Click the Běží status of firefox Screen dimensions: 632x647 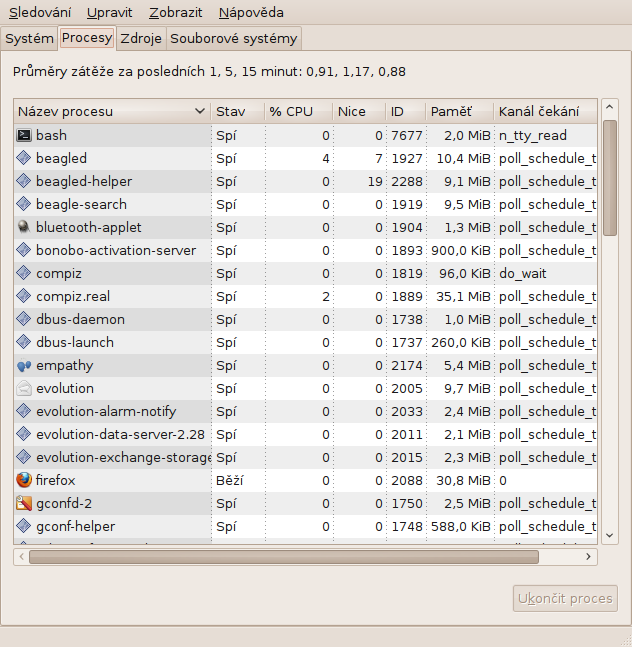click(230, 480)
